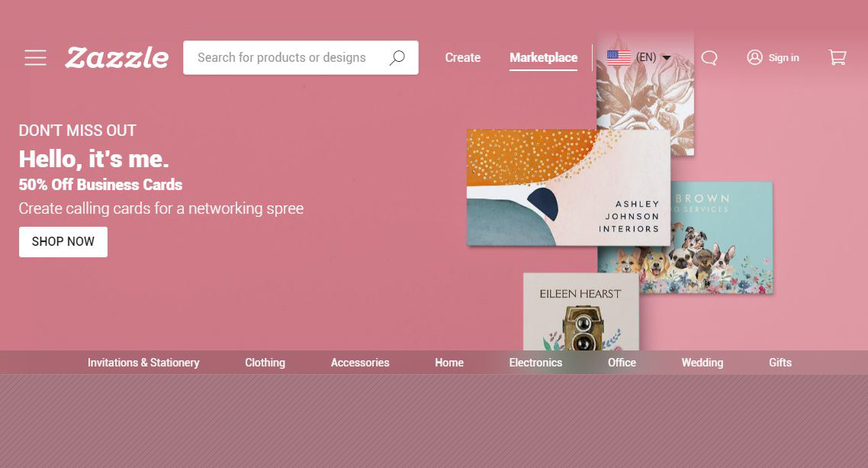The height and width of the screenshot is (468, 868).
Task: Click the magnifying glass search icon
Action: coord(397,57)
